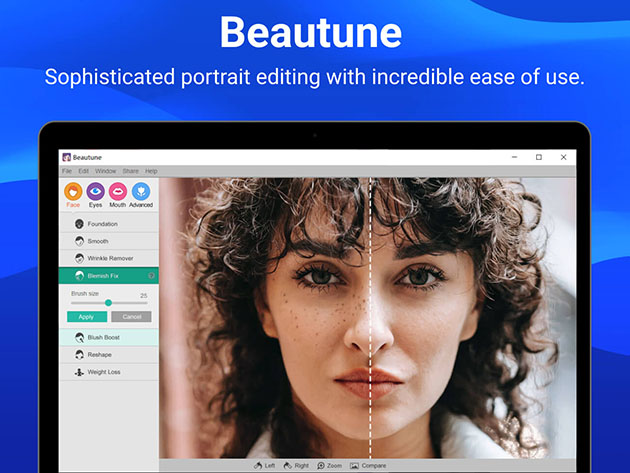630x473 pixels.
Task: Click the Zoom tool in bottom bar
Action: pyautogui.click(x=329, y=466)
